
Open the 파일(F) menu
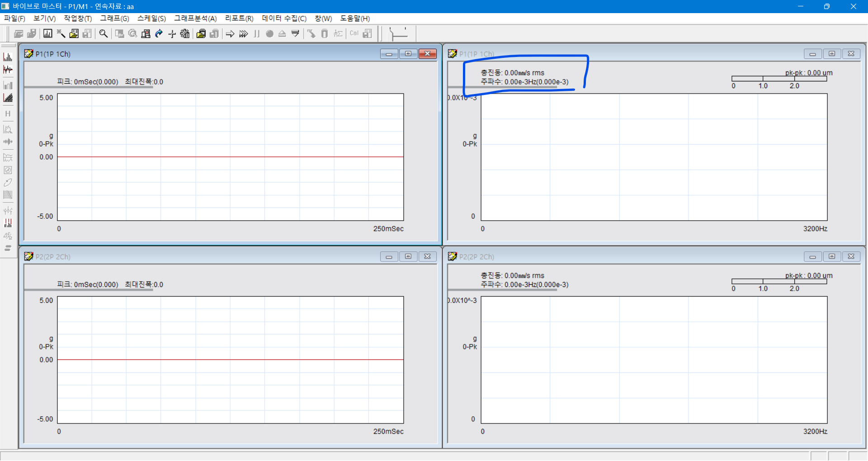[x=14, y=19]
